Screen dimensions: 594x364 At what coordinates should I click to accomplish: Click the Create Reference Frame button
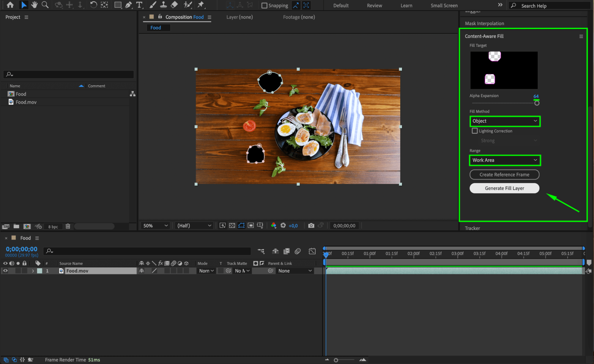click(504, 175)
